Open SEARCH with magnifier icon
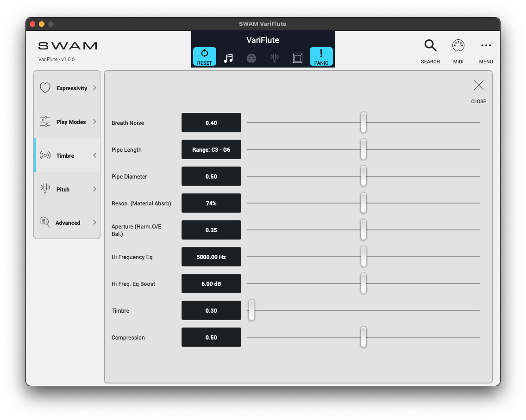 (431, 52)
